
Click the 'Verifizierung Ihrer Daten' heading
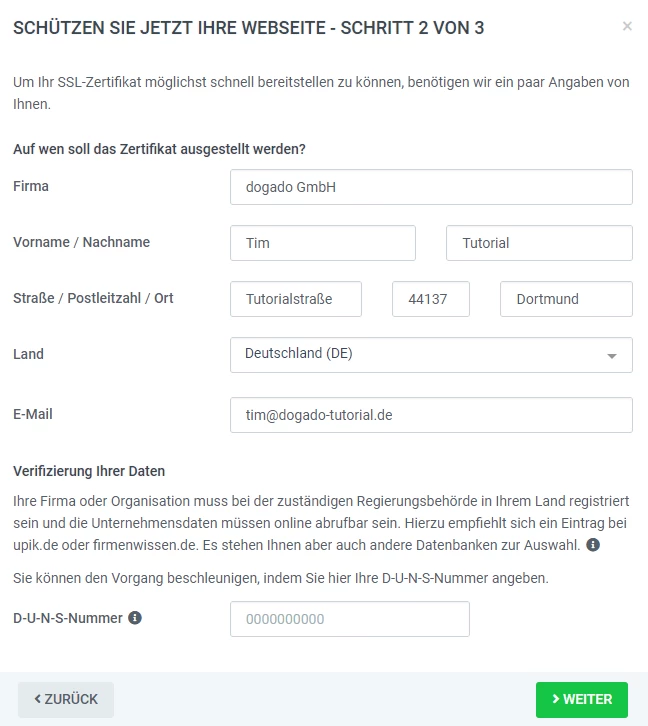[89, 471]
